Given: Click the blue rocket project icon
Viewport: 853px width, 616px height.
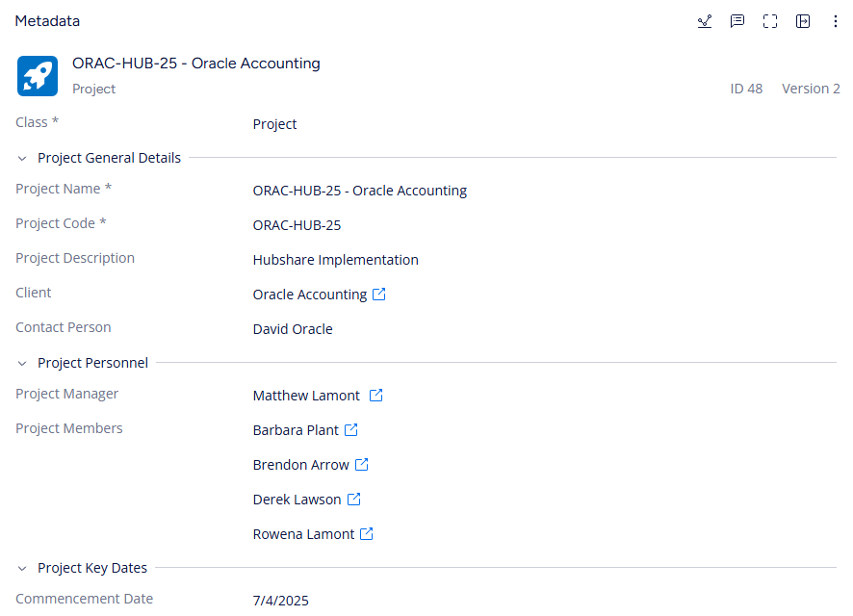Looking at the screenshot, I should [38, 76].
